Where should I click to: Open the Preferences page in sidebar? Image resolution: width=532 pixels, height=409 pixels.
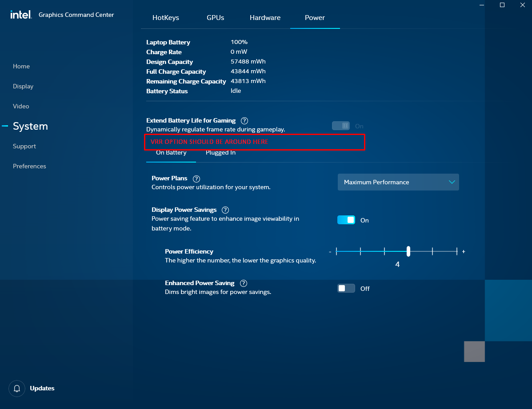coord(29,166)
